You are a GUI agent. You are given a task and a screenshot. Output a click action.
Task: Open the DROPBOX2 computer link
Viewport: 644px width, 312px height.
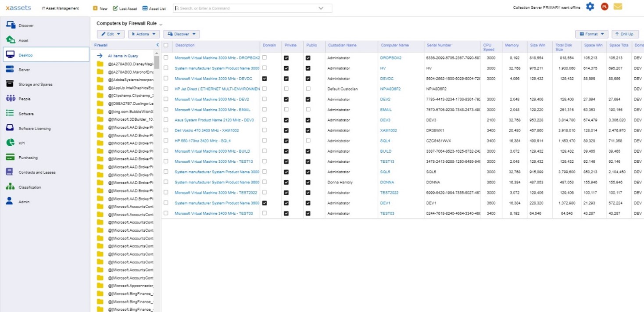tap(390, 57)
